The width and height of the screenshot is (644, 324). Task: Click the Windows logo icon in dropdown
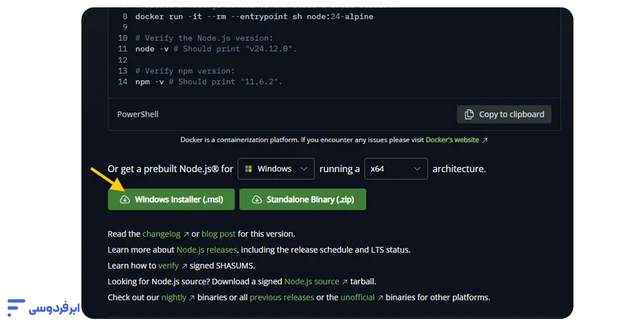coord(248,169)
